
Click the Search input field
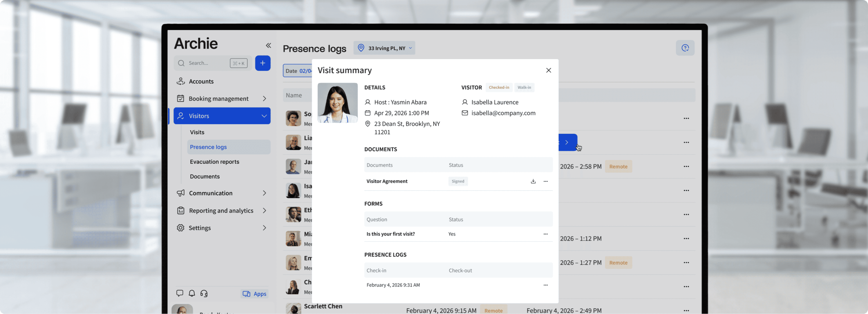pos(207,63)
